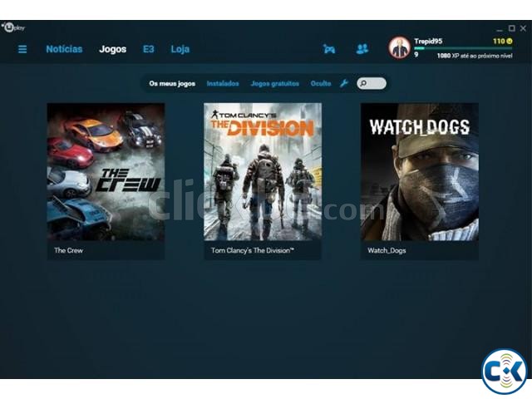Click the Trepid95 profile avatar

point(400,48)
